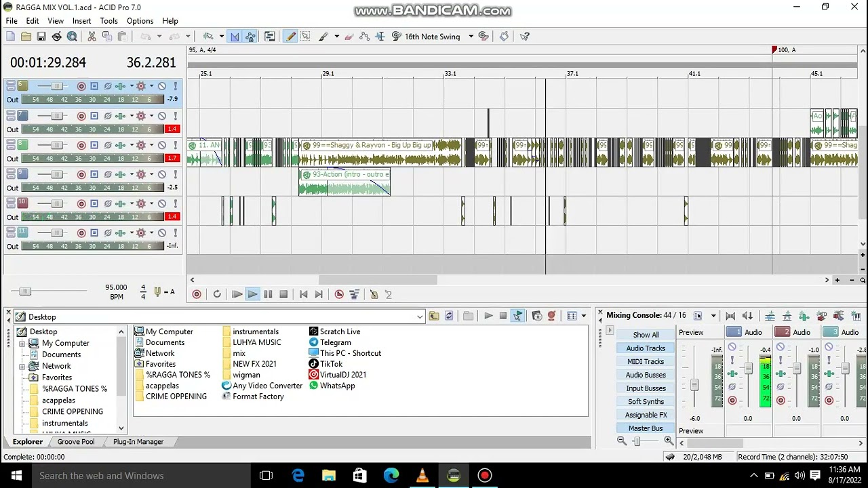Click the Record button in the transport
Screen dimensions: 868x488
coord(197,294)
